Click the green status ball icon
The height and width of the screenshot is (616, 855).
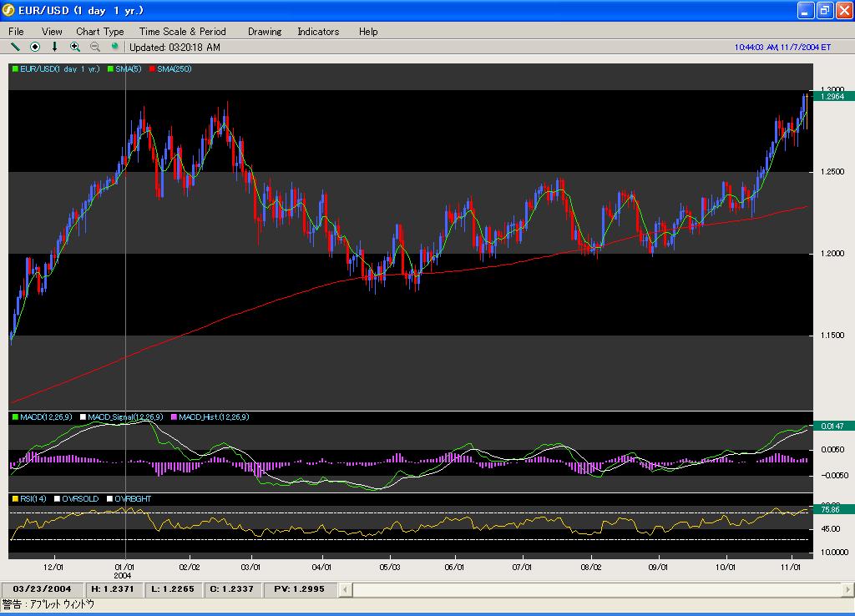click(x=114, y=47)
